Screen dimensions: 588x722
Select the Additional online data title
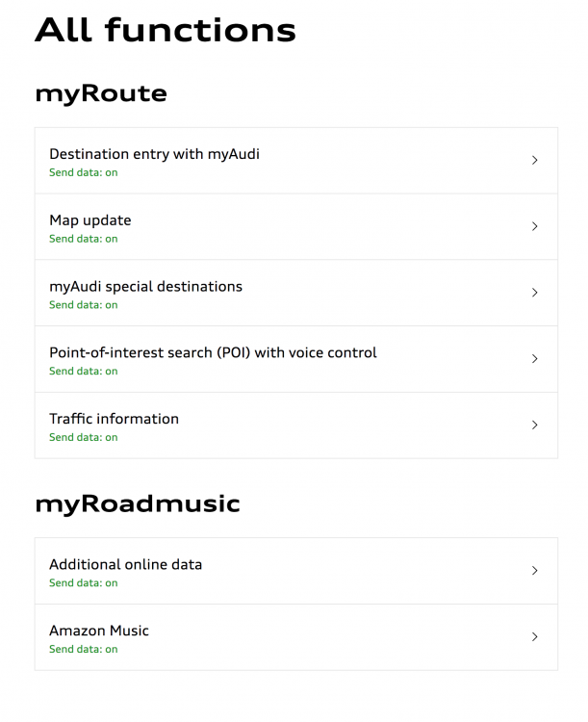point(125,564)
